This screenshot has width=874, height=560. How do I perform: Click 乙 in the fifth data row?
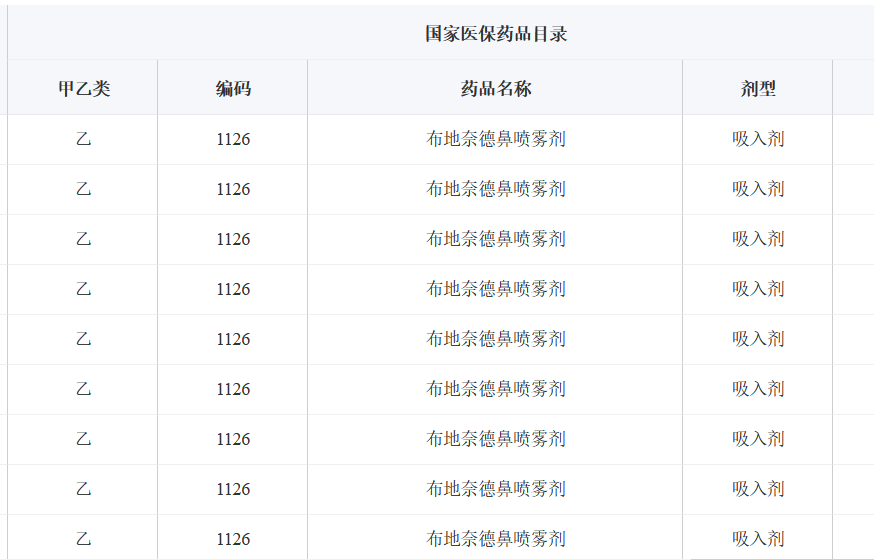83,339
